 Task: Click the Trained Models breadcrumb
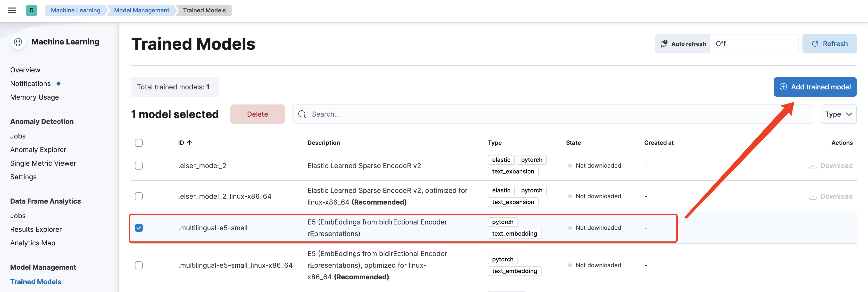coord(204,10)
